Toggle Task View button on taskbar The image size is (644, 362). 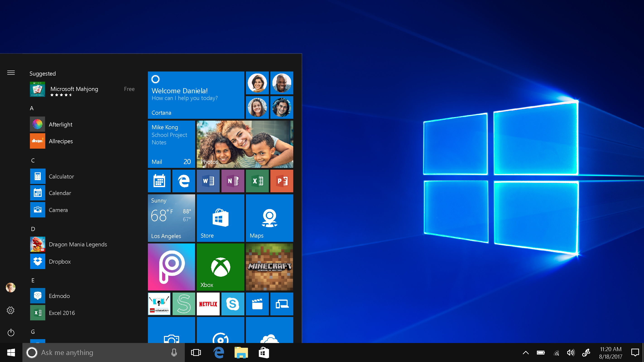point(196,352)
